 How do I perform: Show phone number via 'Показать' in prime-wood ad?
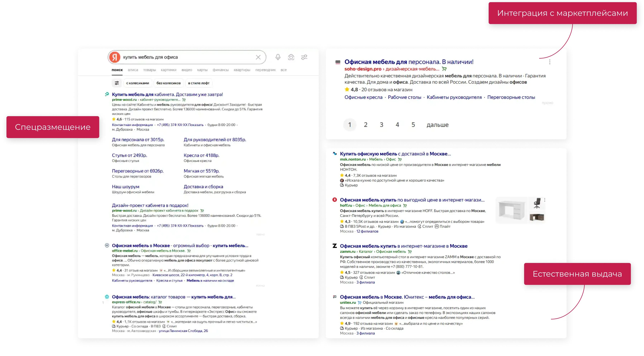pos(196,125)
